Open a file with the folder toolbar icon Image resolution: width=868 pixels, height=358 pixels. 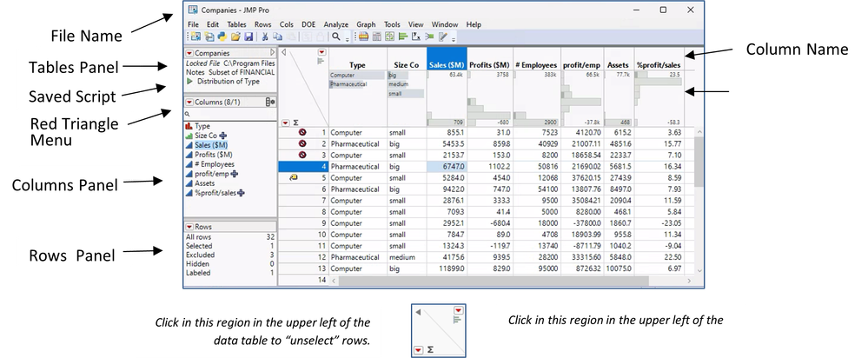[235, 37]
